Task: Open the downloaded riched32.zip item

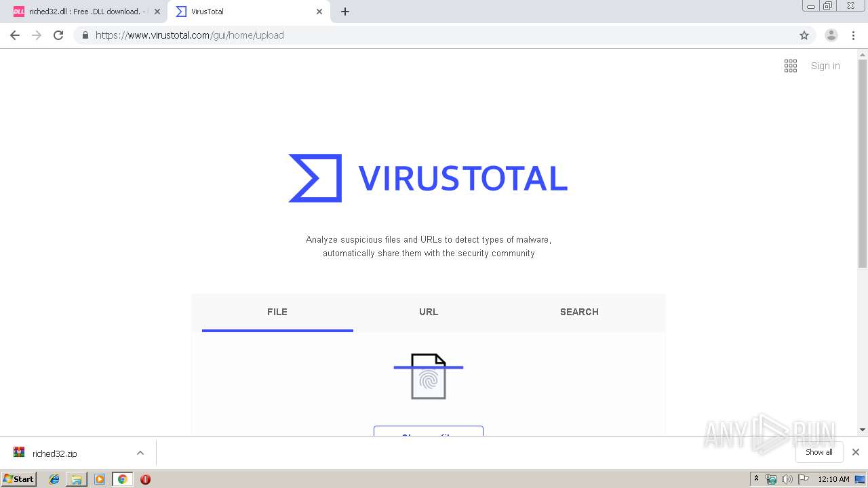Action: click(x=54, y=453)
